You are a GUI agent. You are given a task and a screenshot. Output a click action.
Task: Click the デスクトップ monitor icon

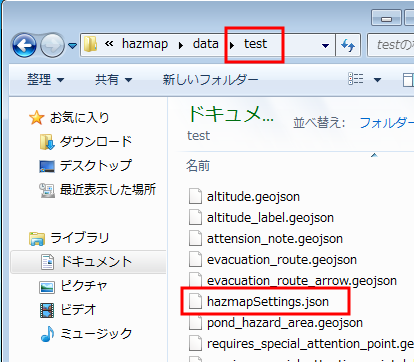[47, 166]
